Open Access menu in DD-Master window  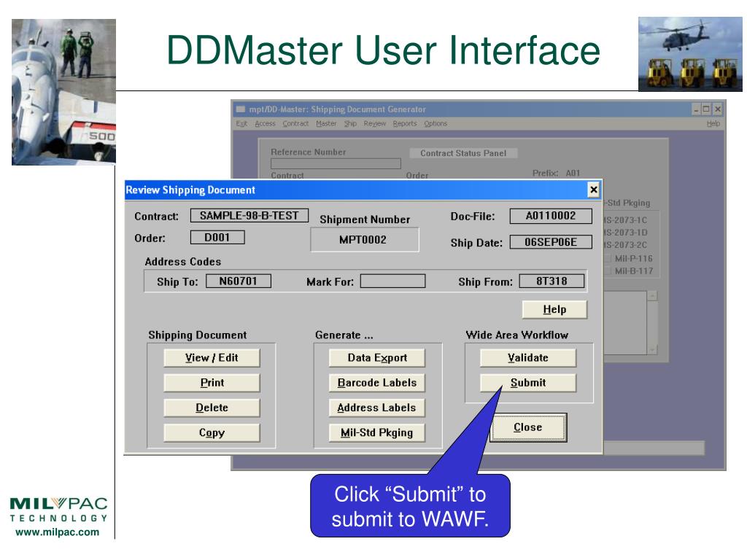click(x=265, y=123)
